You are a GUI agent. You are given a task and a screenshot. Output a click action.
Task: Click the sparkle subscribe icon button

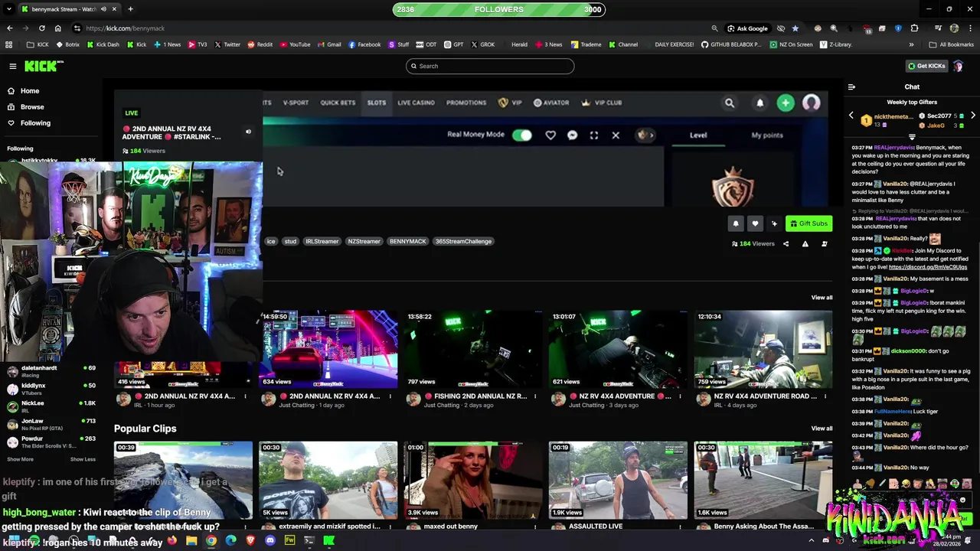(x=774, y=223)
